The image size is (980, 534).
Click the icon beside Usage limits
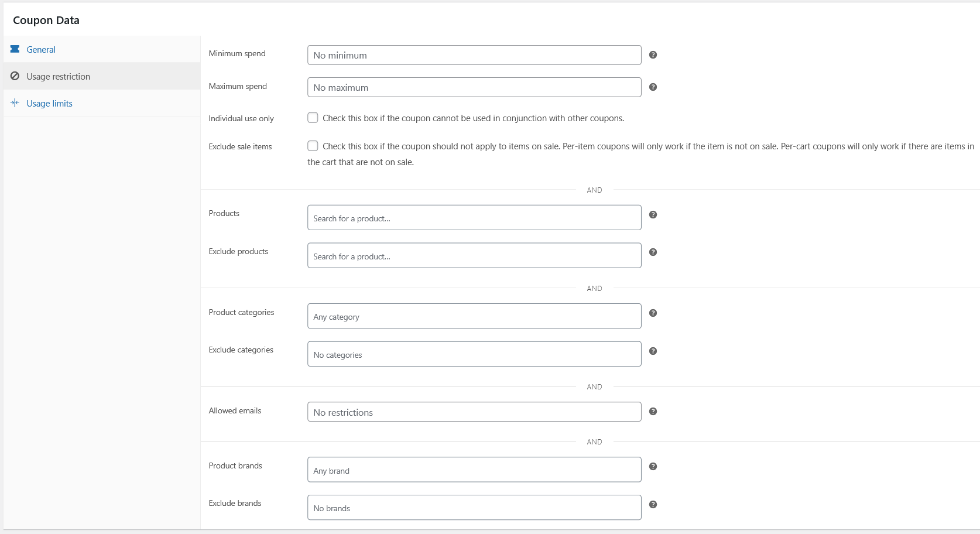pos(15,102)
